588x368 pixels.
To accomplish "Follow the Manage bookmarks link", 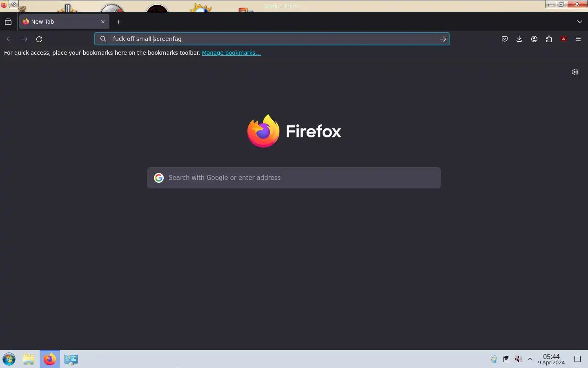I will click(x=231, y=53).
